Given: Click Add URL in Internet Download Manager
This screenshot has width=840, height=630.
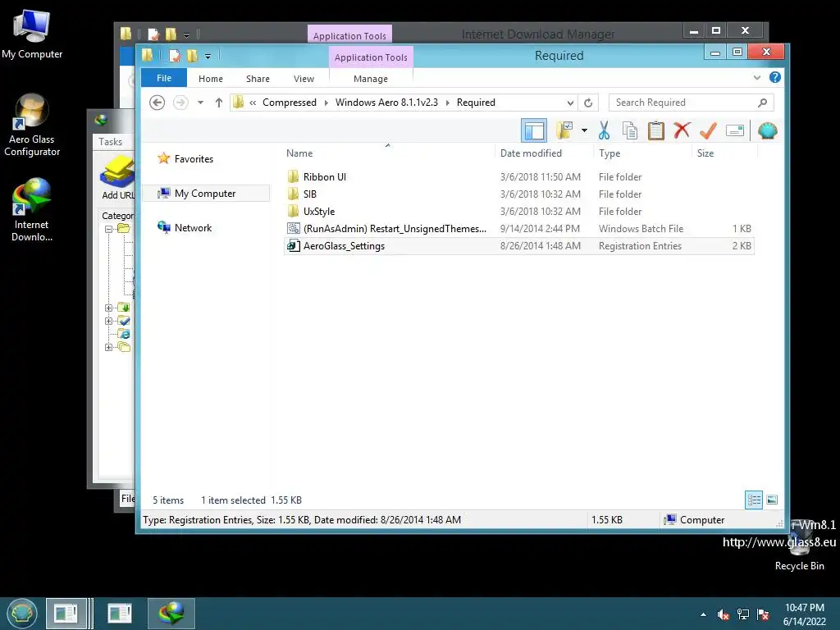Looking at the screenshot, I should tap(116, 177).
